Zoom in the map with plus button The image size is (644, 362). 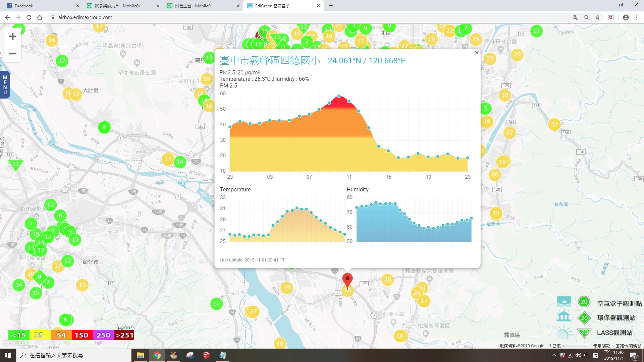pyautogui.click(x=12, y=37)
